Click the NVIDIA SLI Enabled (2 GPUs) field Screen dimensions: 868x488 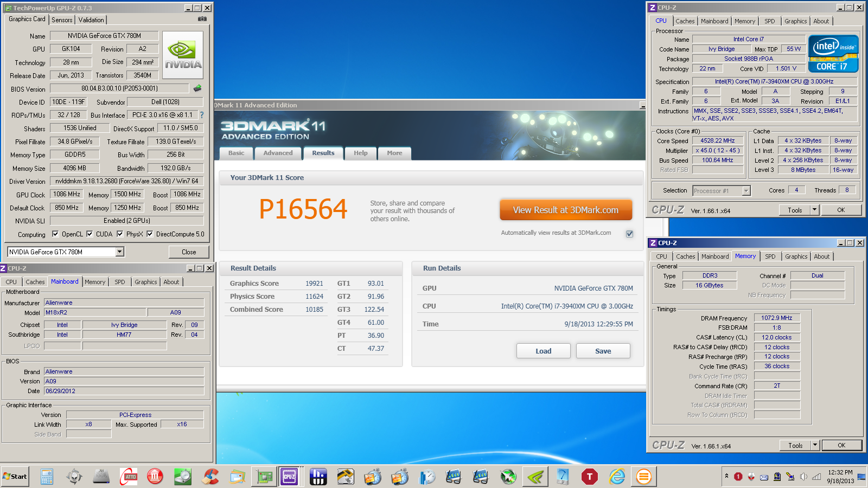[x=127, y=221]
